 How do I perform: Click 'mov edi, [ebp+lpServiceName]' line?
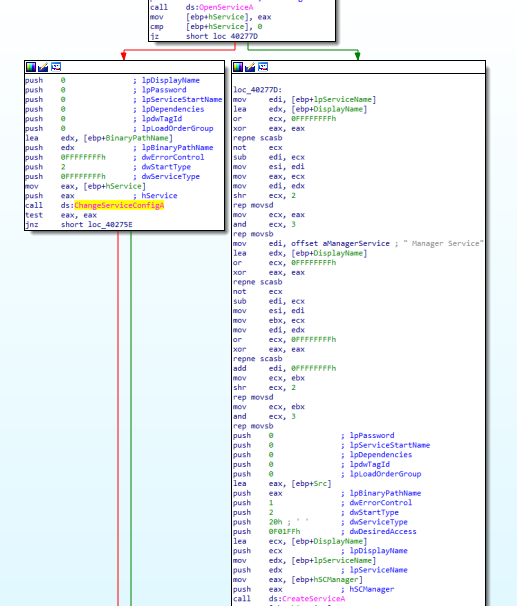click(304, 99)
